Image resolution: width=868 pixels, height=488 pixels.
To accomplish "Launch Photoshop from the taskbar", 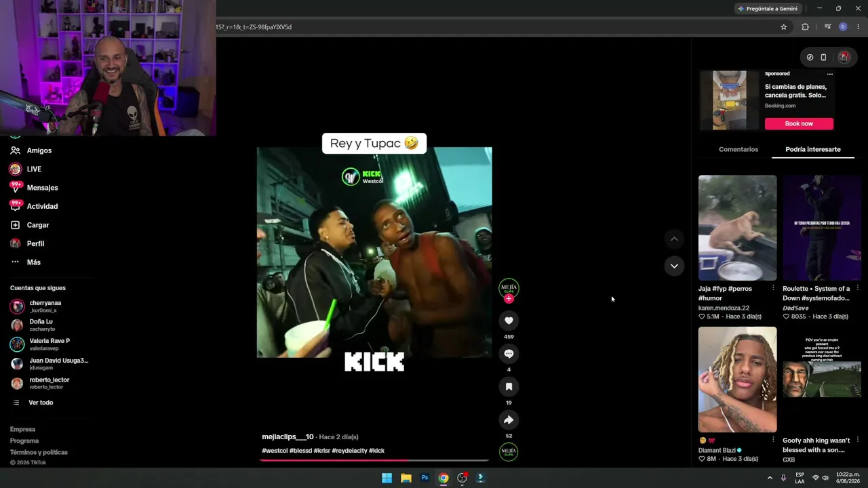I will click(425, 478).
